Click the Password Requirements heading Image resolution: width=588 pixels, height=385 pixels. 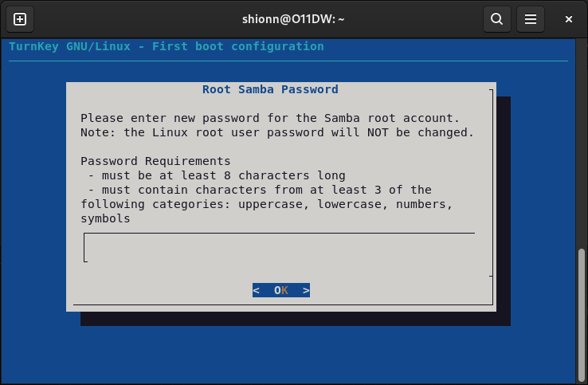[155, 161]
